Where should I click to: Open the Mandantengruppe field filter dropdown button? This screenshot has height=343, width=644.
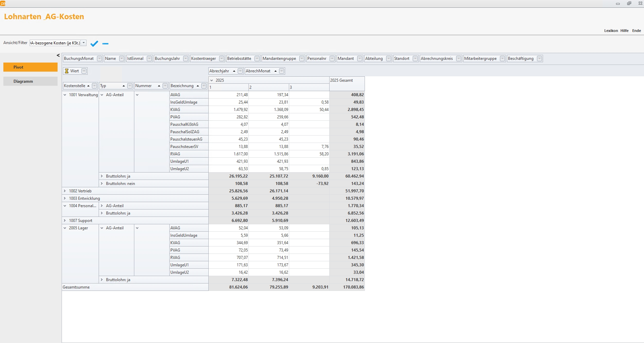click(302, 59)
